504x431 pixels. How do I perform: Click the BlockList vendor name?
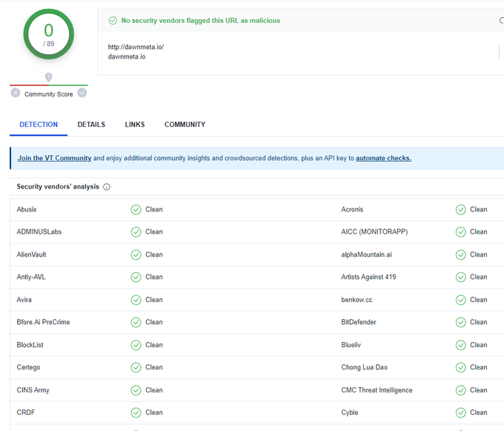(x=30, y=345)
